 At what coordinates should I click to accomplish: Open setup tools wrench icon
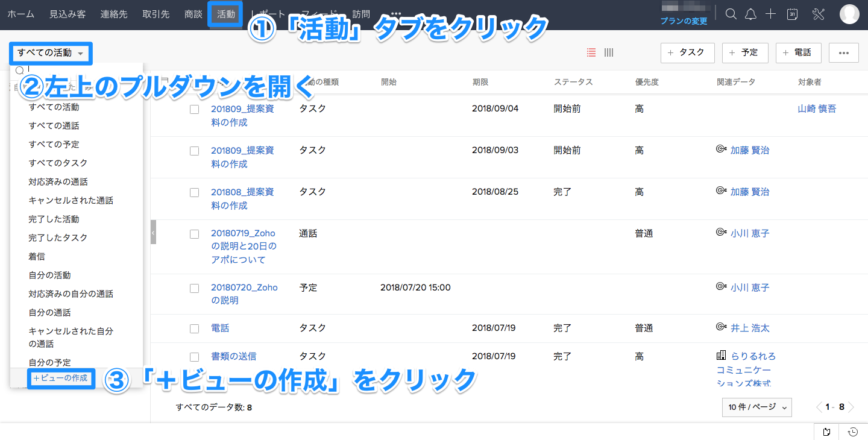click(818, 14)
